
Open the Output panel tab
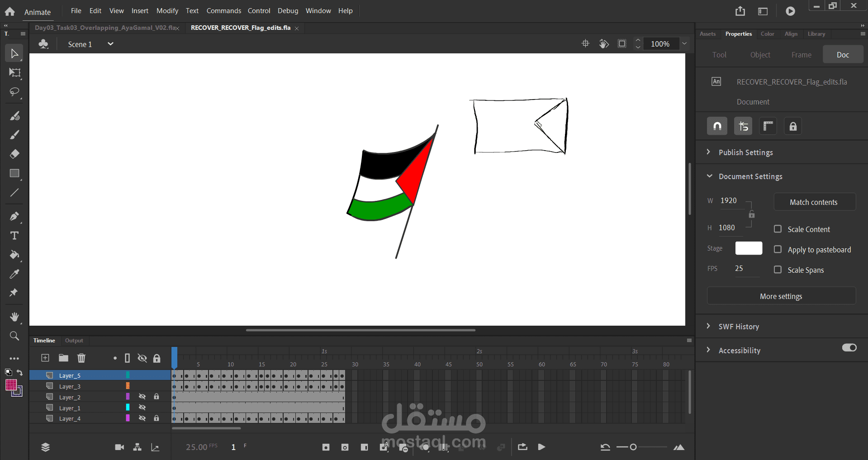[x=74, y=341]
